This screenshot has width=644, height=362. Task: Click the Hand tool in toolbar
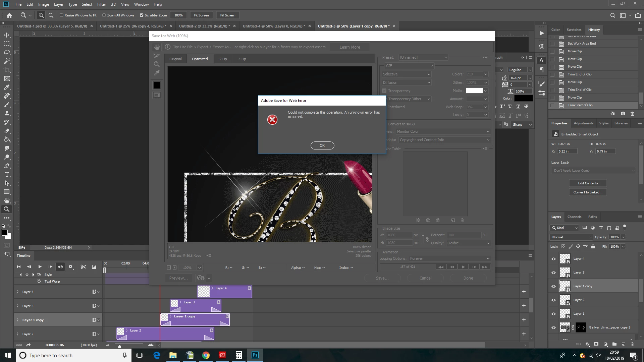pyautogui.click(x=7, y=200)
